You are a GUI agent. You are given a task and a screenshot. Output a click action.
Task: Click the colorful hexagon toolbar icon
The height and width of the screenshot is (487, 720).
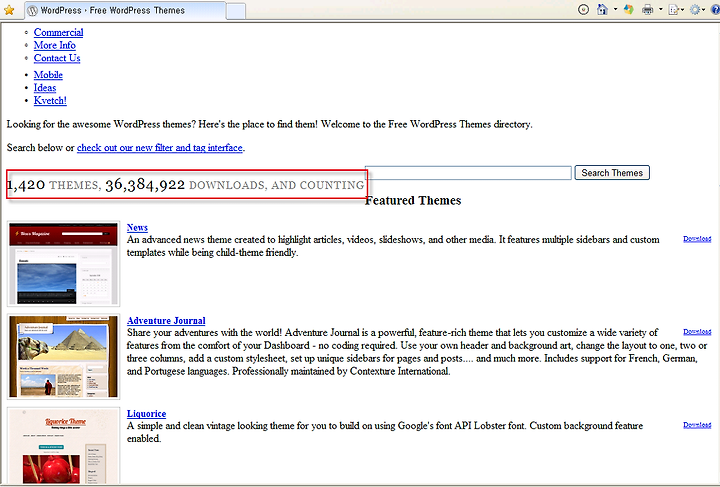point(629,9)
